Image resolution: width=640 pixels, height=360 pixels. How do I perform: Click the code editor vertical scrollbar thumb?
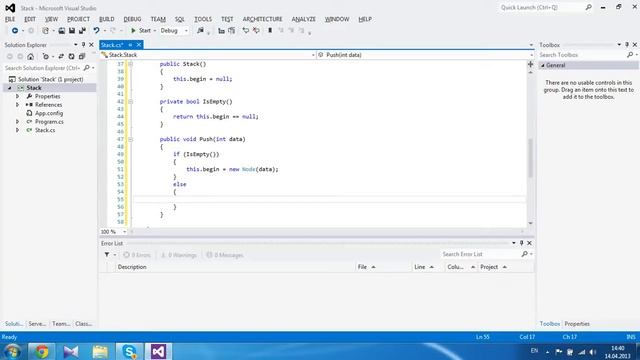pyautogui.click(x=530, y=158)
